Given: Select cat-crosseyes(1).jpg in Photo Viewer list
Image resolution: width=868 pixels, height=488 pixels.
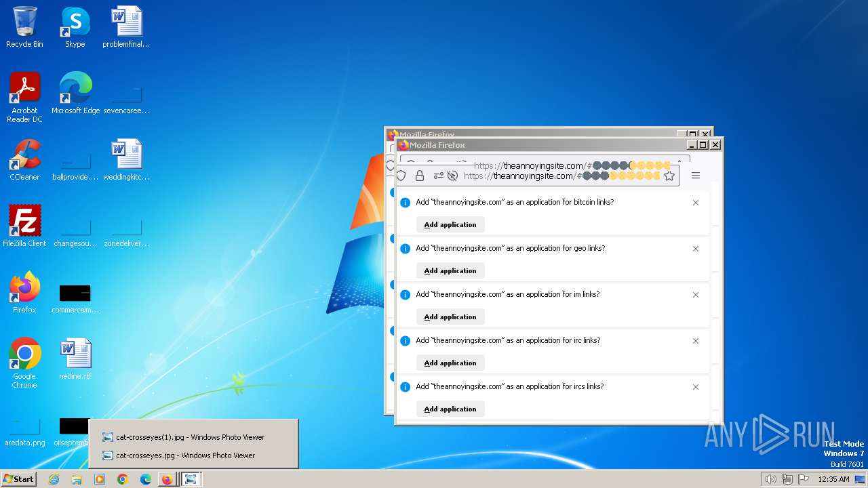Looking at the screenshot, I should (193, 437).
